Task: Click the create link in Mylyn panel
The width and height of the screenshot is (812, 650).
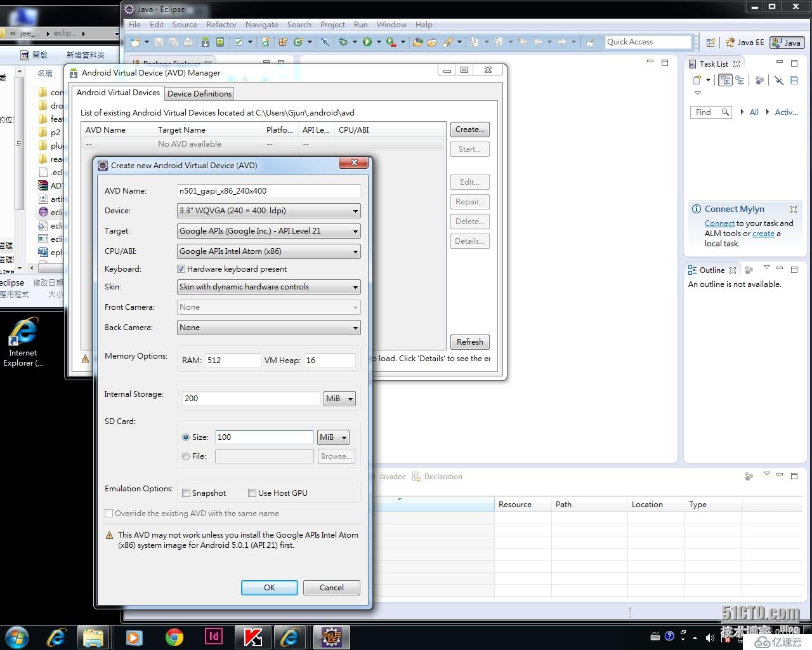Action: [763, 234]
